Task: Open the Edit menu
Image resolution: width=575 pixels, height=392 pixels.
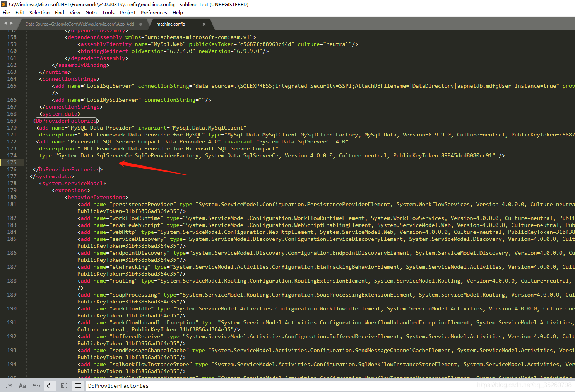Action: pos(20,13)
